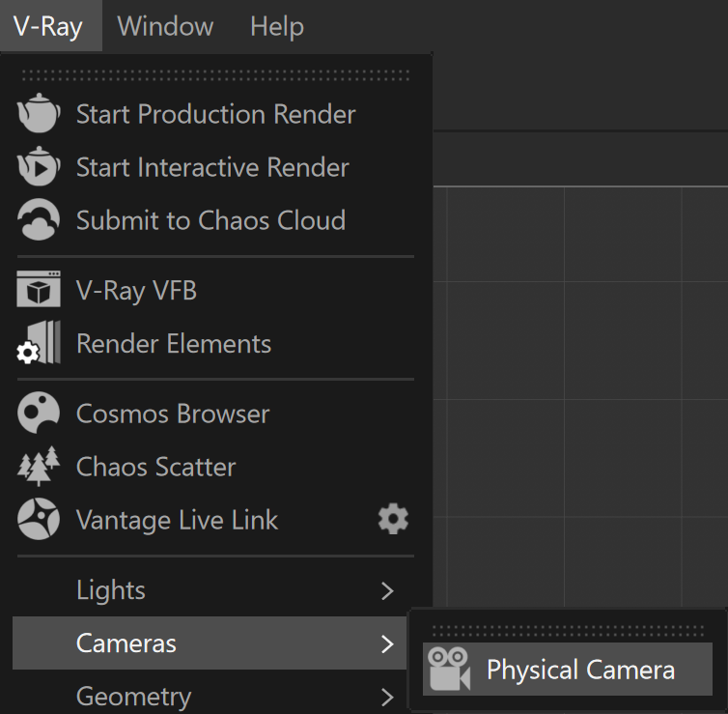Click the Start Interactive Render teapot icon
Screen dimensions: 728x714
[39, 166]
